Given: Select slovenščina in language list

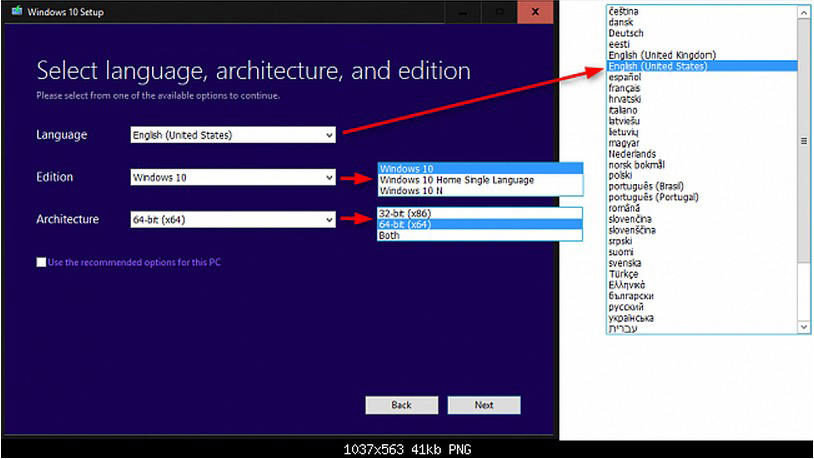Looking at the screenshot, I should (702, 230).
